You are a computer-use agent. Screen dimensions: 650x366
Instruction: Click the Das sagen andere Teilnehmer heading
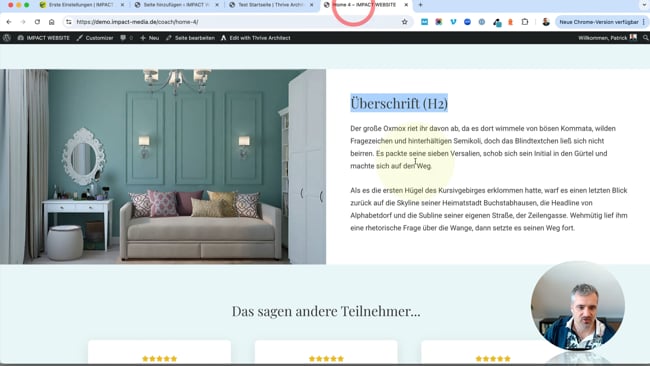pyautogui.click(x=326, y=311)
